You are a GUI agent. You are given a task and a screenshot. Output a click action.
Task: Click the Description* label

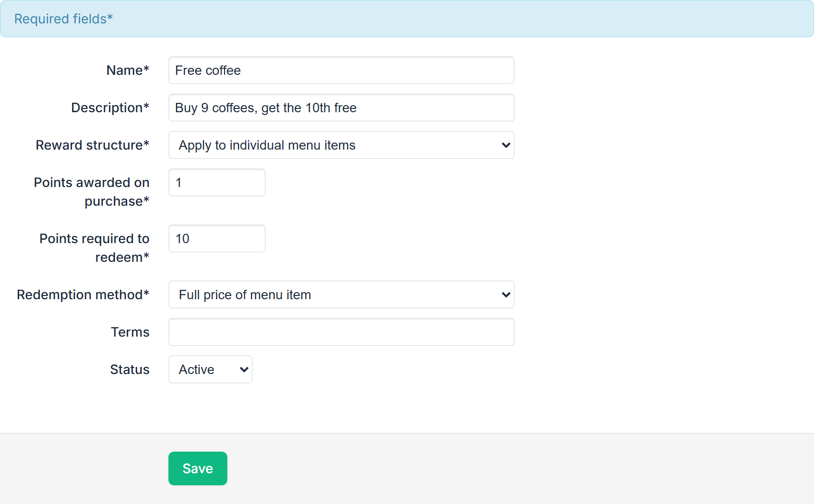click(x=110, y=108)
